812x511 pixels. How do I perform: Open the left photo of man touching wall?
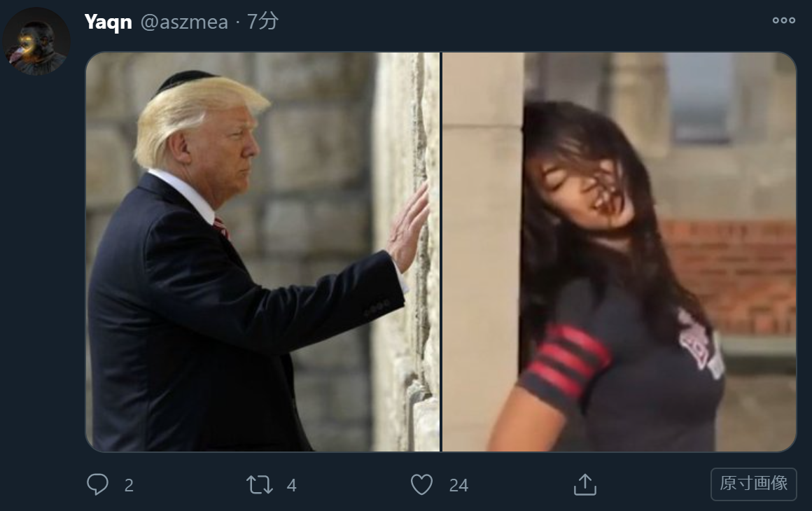click(262, 251)
